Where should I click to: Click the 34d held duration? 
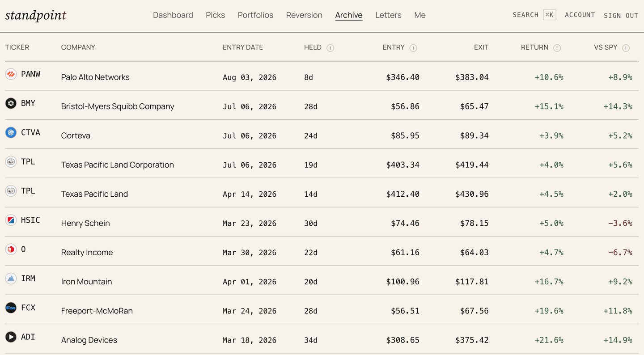pos(311,340)
